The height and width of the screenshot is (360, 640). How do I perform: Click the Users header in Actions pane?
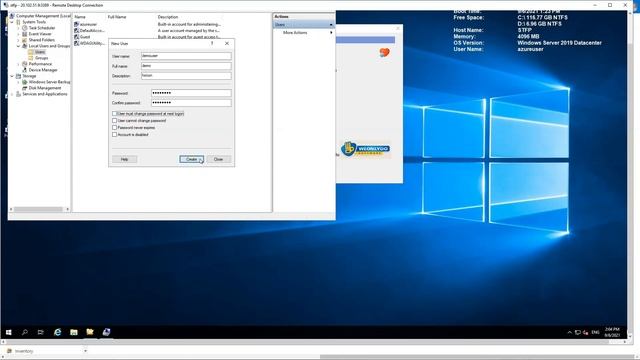click(304, 24)
